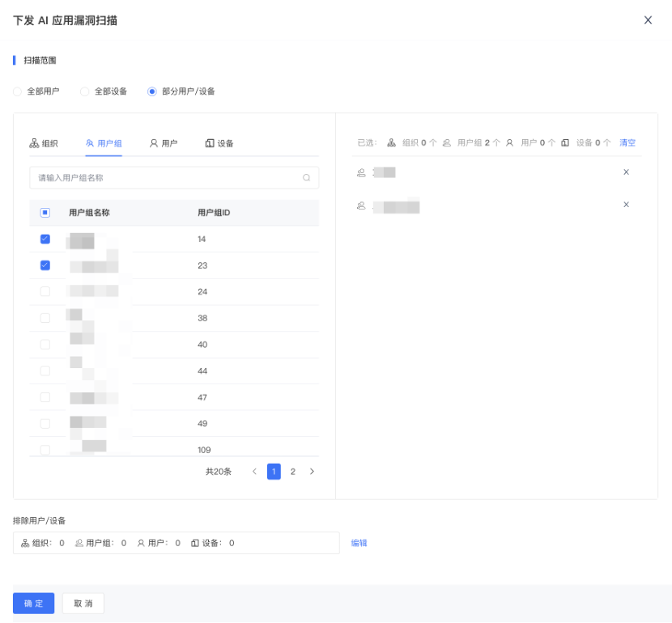Screen dimensions: 672x623
Task: Select pagination page 2
Action: (293, 472)
